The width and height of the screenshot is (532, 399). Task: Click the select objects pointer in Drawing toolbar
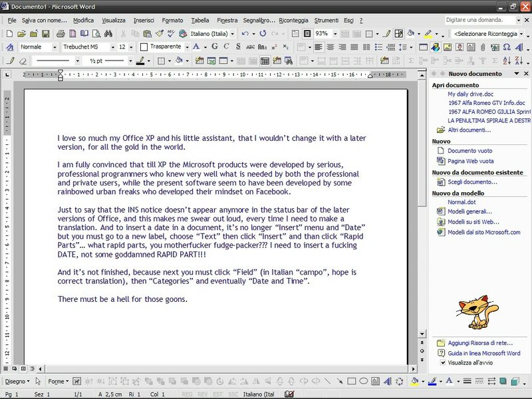tap(38, 381)
